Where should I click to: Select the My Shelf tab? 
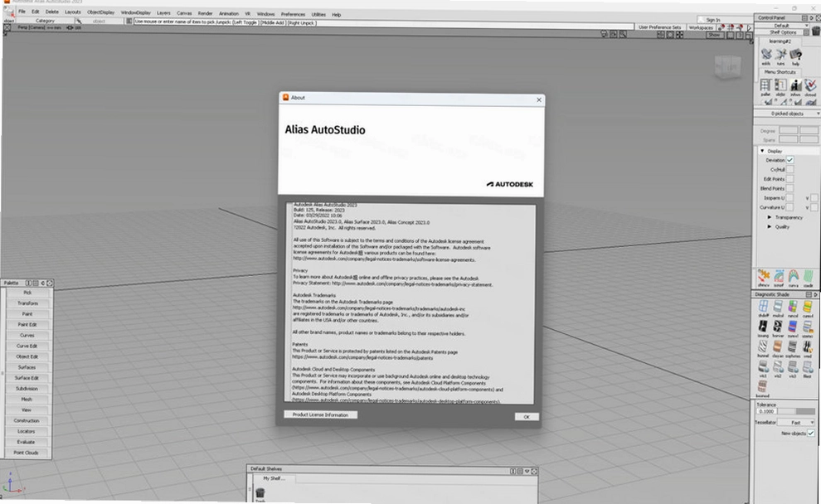tap(274, 478)
